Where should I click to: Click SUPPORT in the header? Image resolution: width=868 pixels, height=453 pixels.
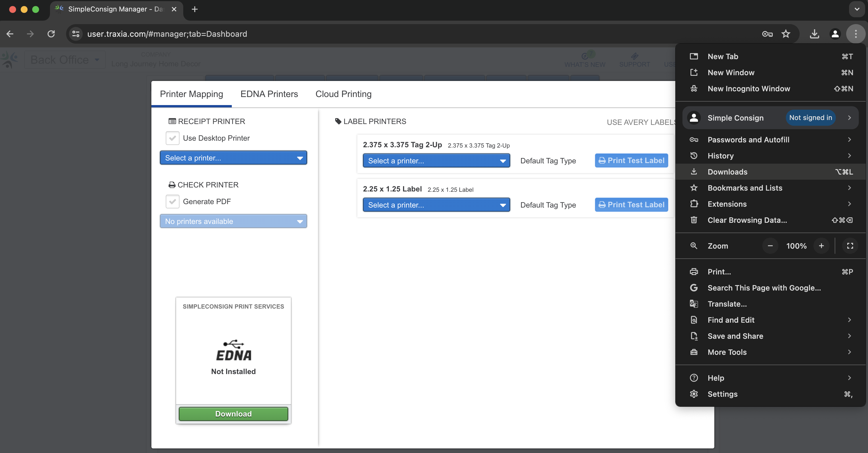pos(634,60)
